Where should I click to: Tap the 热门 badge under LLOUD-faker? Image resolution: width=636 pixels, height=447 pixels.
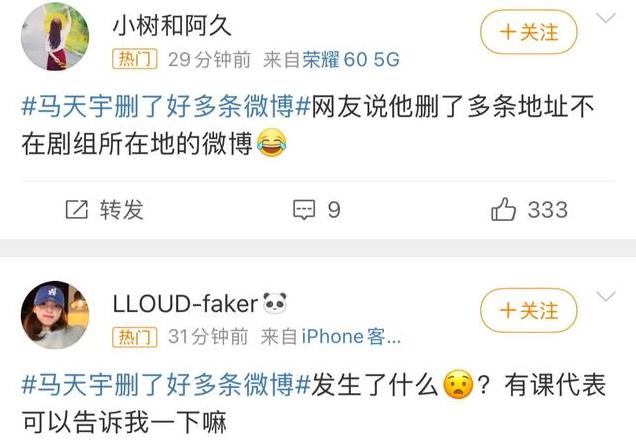click(135, 337)
